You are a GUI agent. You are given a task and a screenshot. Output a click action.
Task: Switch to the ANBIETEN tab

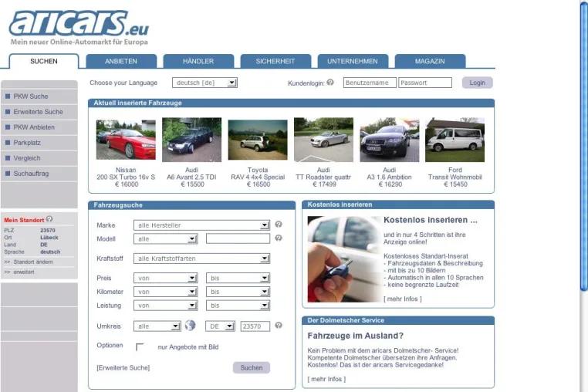click(121, 61)
